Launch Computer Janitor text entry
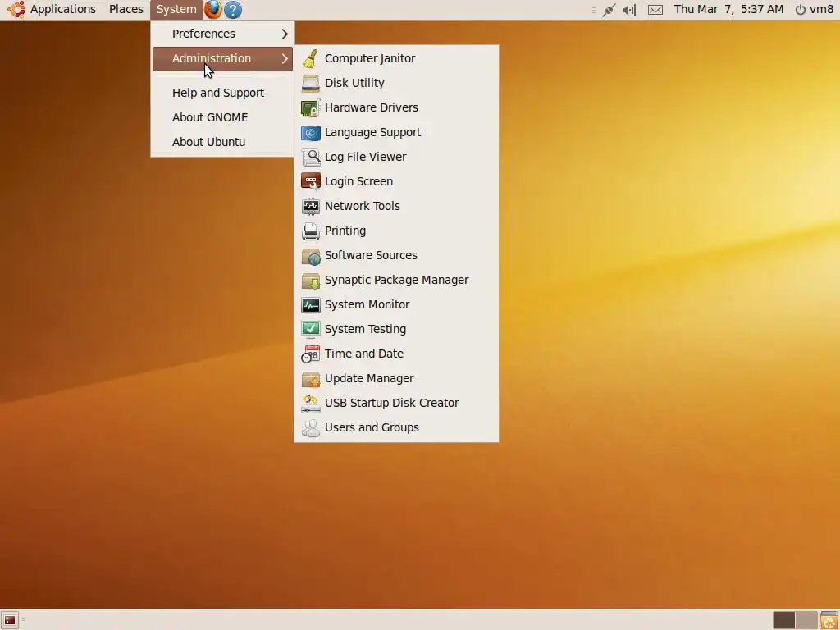Image resolution: width=840 pixels, height=630 pixels. click(370, 58)
